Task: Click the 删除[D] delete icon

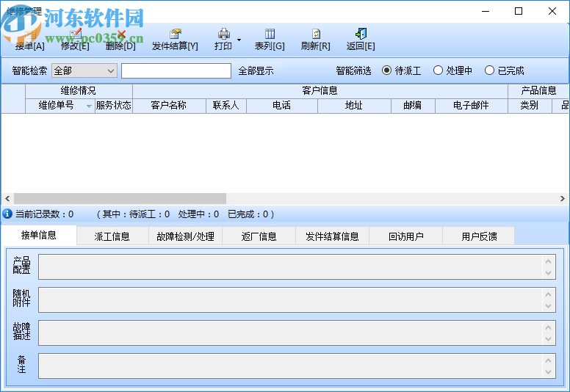Action: (x=120, y=35)
